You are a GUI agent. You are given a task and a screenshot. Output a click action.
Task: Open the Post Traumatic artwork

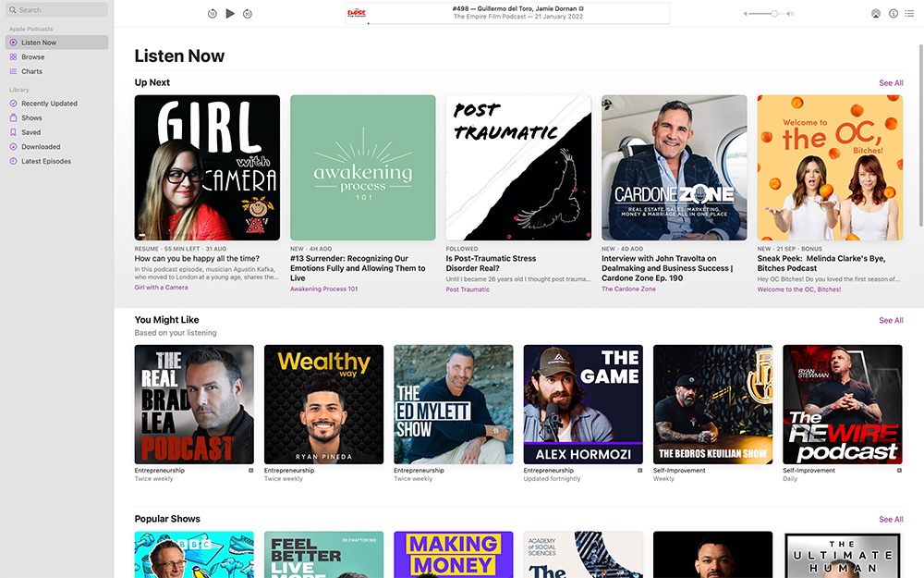tap(518, 167)
